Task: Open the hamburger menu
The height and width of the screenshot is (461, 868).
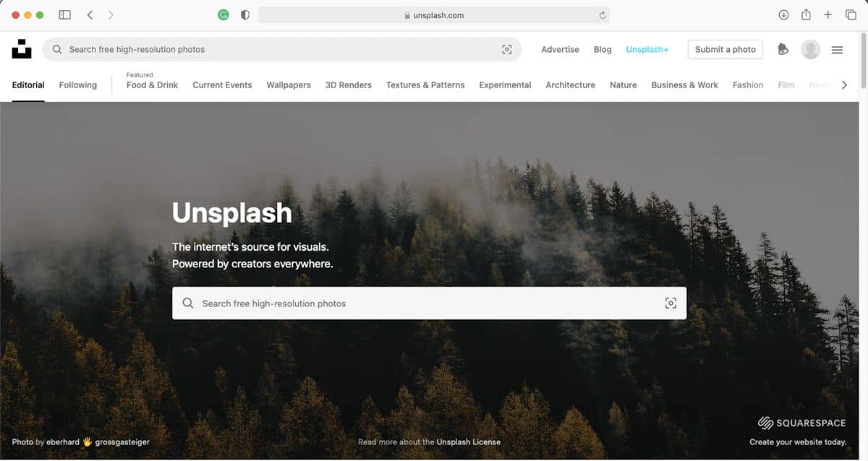Action: (x=838, y=50)
